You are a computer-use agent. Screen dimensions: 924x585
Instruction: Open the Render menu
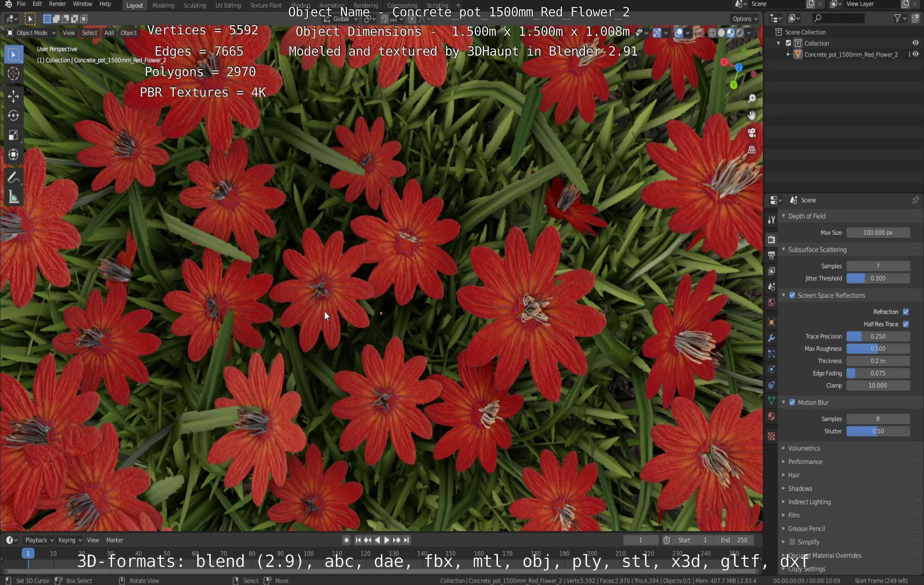pos(58,4)
